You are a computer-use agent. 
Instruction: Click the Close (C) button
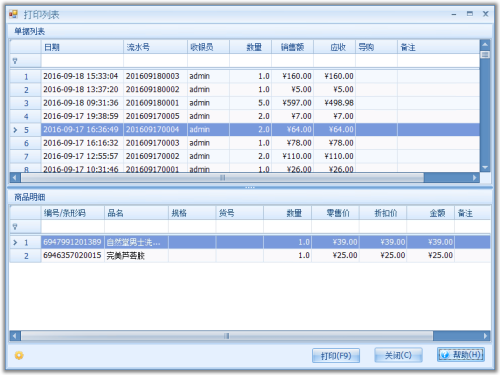tap(398, 355)
